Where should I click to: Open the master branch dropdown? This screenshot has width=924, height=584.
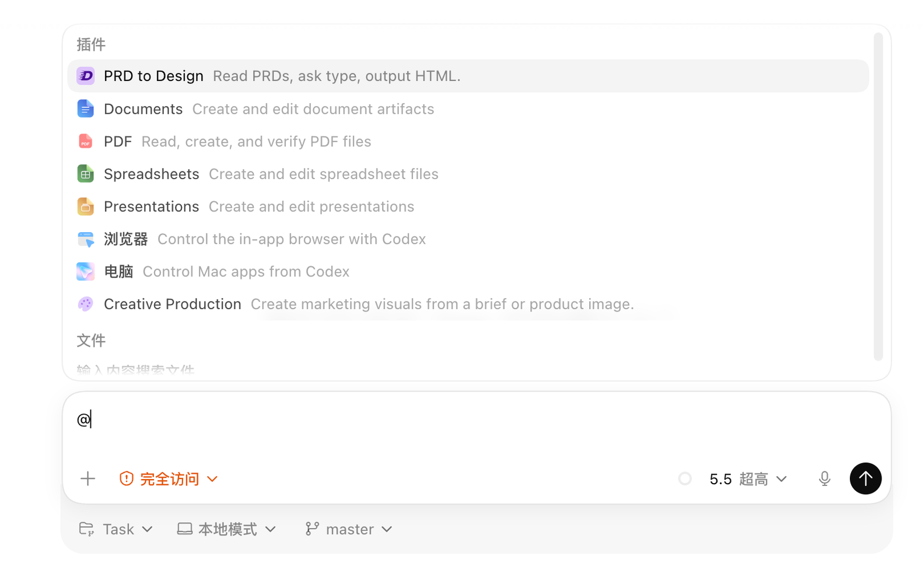click(349, 529)
